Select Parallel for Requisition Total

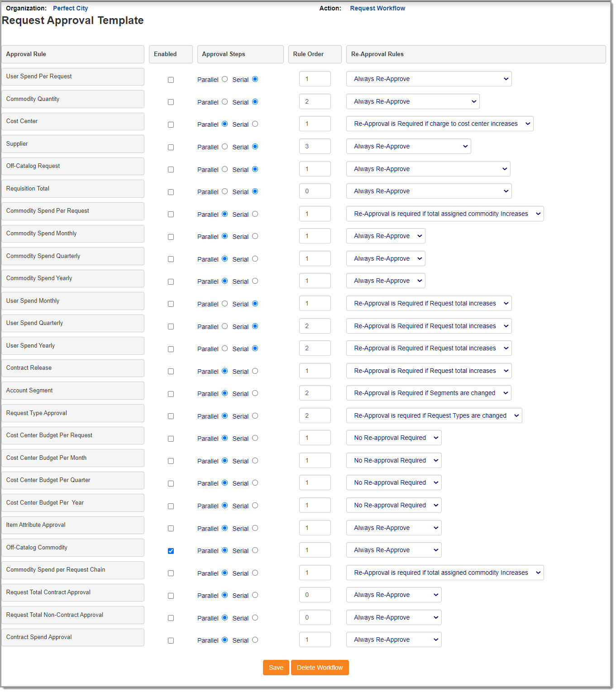point(225,191)
